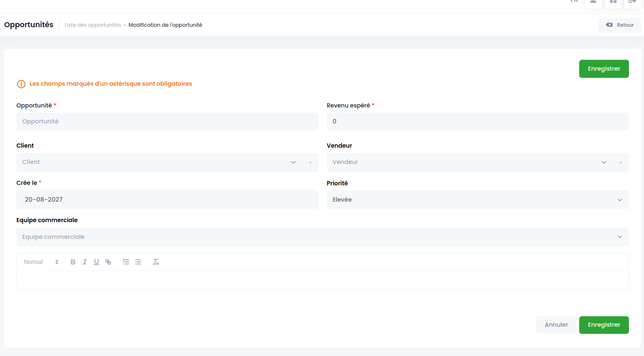This screenshot has height=356, width=644.
Task: Click the Retour button
Action: [x=620, y=25]
